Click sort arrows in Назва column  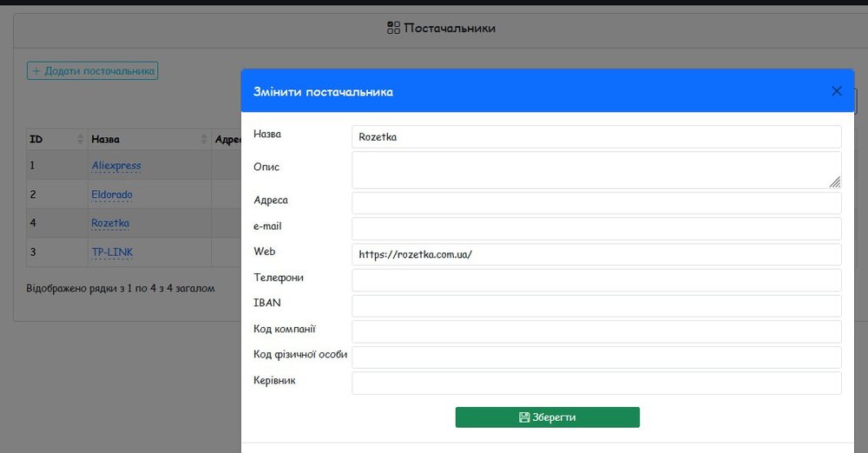[x=204, y=140]
